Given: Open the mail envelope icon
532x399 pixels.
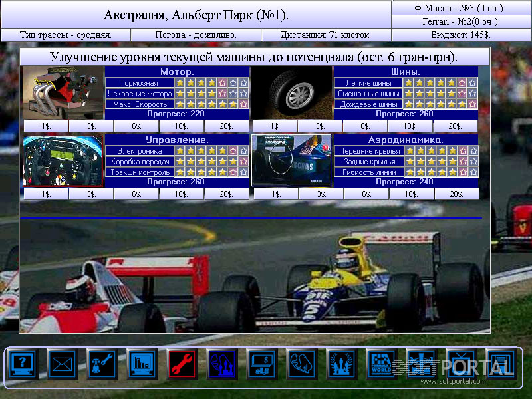Looking at the screenshot, I should (x=63, y=364).
